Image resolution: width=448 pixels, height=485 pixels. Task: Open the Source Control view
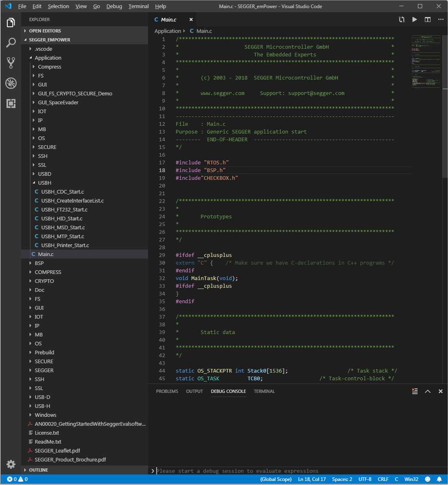(x=11, y=63)
